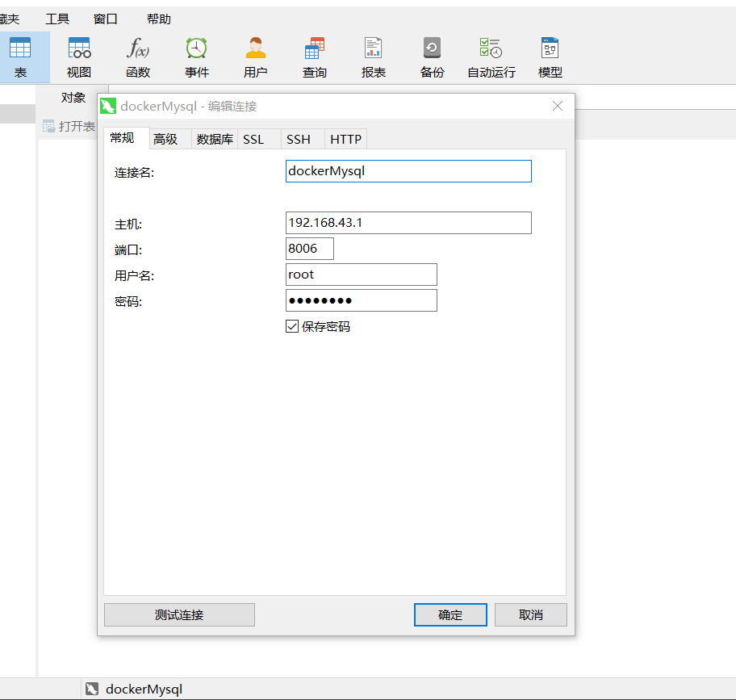Open the Backup (备份) toolbar icon
The width and height of the screenshot is (736, 700).
(432, 50)
